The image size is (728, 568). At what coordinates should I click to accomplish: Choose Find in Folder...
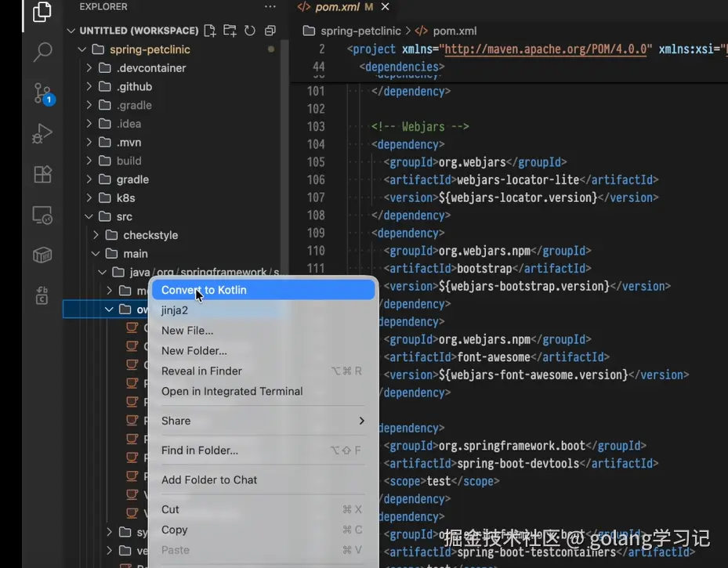point(263,450)
